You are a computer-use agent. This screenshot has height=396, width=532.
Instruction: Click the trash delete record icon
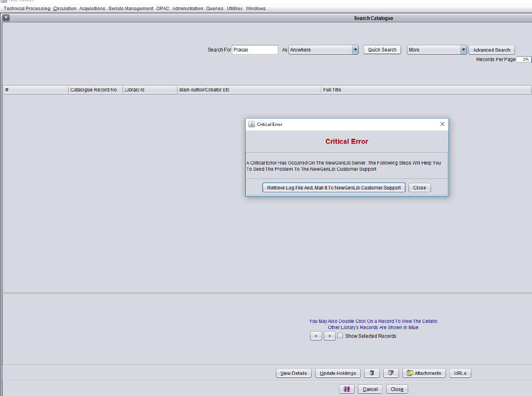(372, 373)
